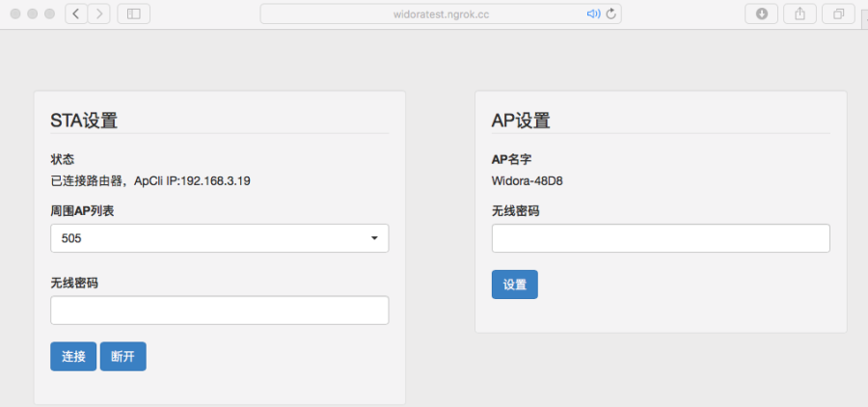Minimize the Safari window
868x407 pixels.
tap(31, 14)
